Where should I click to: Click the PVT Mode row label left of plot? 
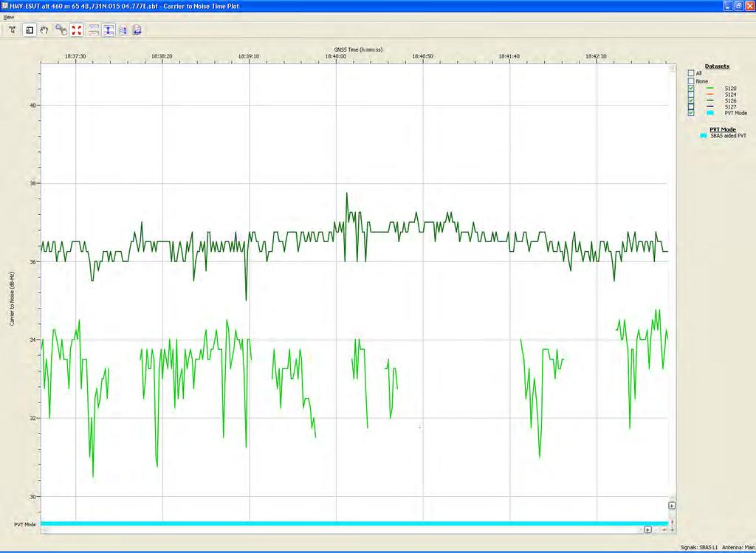24,524
